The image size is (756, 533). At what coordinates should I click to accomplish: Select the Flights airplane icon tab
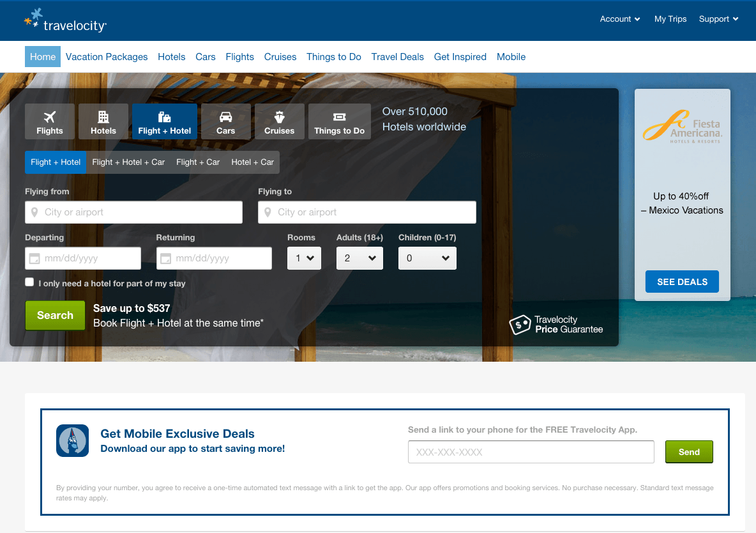point(50,121)
